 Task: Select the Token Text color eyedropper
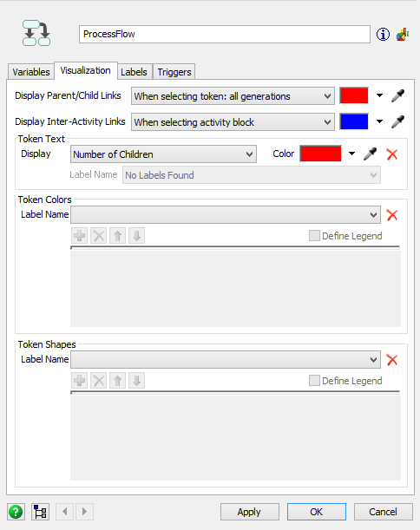(x=370, y=154)
